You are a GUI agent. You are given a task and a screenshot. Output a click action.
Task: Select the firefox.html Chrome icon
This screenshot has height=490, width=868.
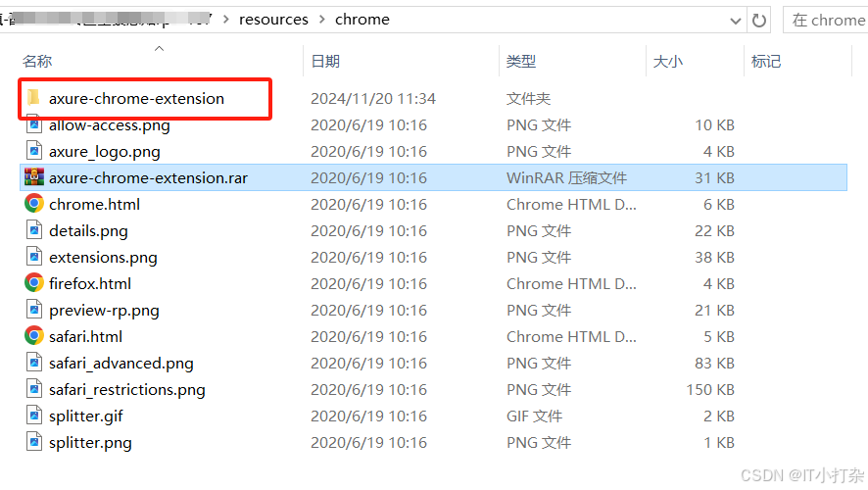34,283
